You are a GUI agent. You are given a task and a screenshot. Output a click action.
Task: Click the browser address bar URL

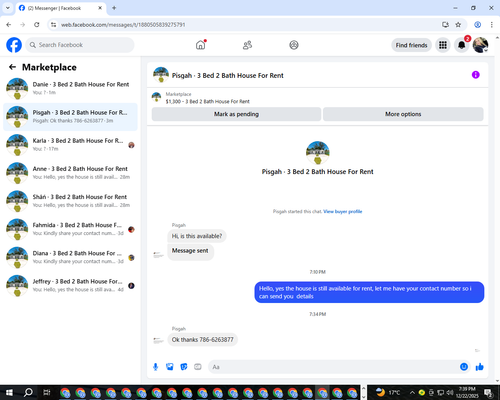click(123, 25)
